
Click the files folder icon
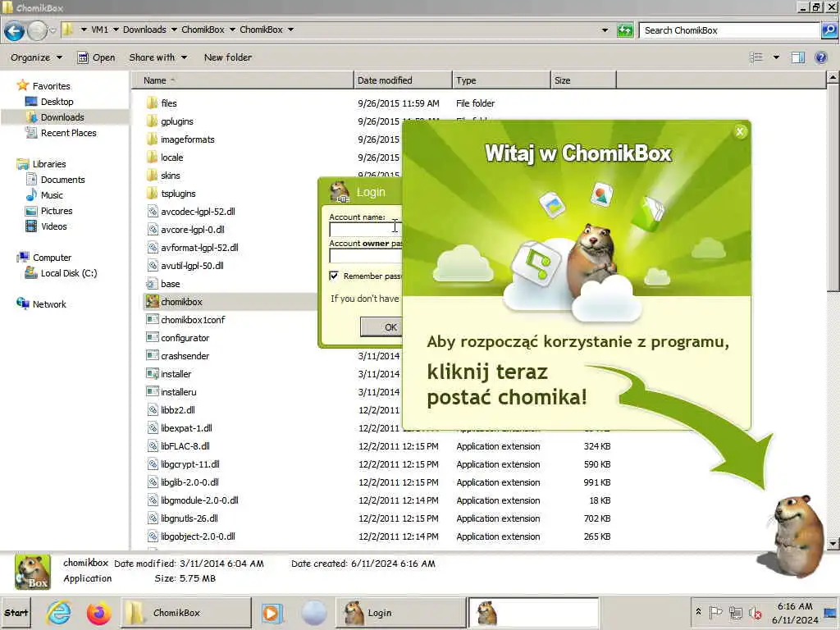tap(152, 103)
